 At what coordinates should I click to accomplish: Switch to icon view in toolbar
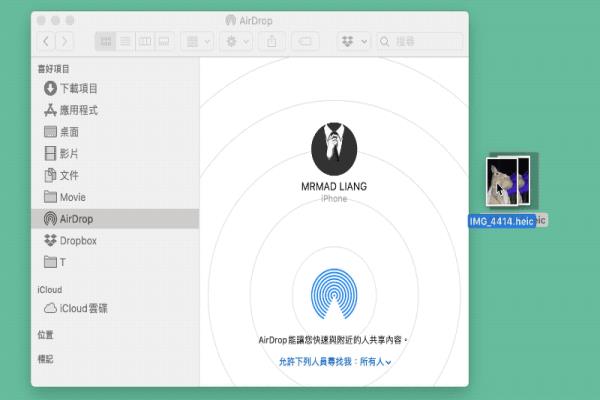pyautogui.click(x=105, y=41)
